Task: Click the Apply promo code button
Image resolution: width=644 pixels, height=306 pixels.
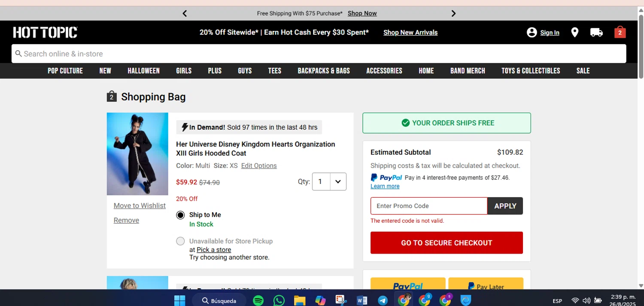Action: (x=505, y=206)
